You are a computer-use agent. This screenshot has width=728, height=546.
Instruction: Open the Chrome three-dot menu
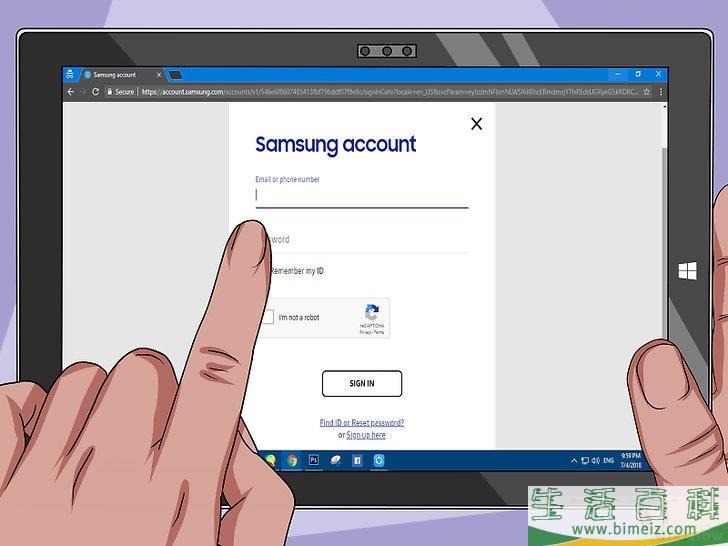click(661, 92)
